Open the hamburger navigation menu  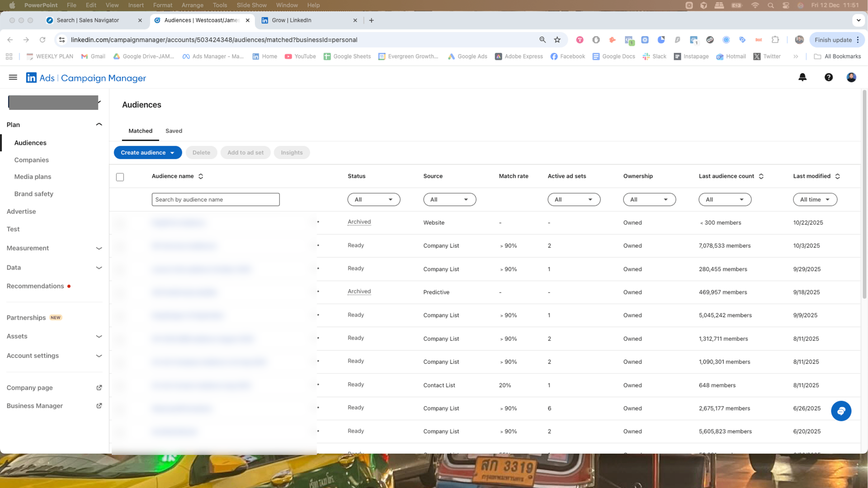coord(13,77)
